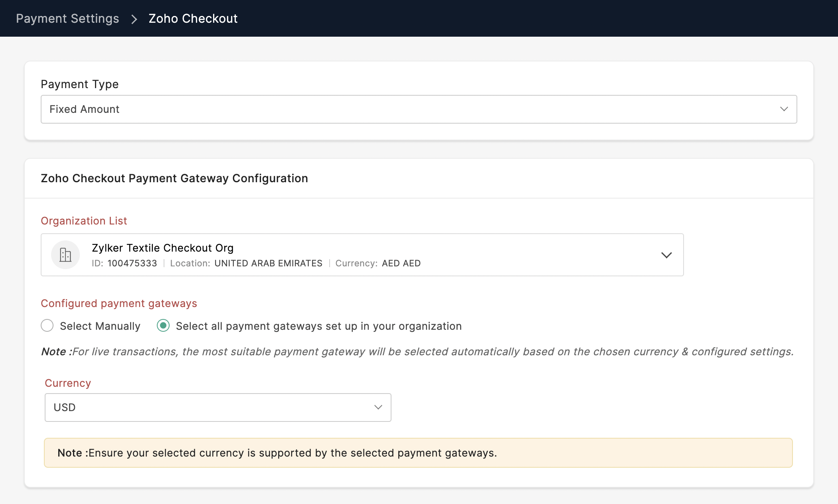Click the organization building icon
The image size is (838, 504).
(x=65, y=255)
